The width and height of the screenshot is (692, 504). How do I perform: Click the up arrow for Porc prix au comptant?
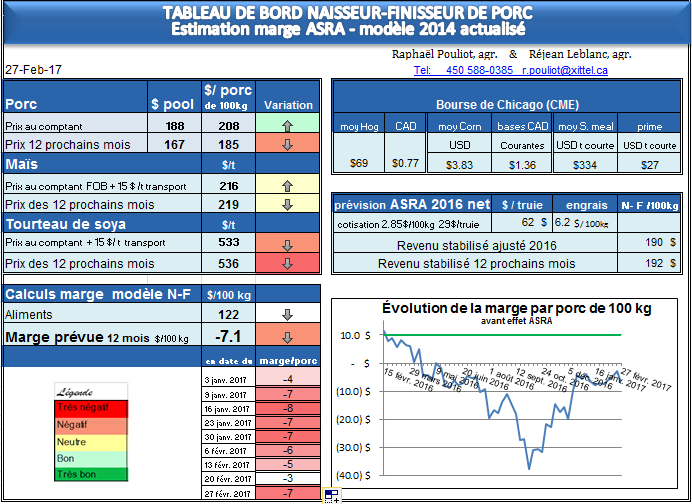point(288,127)
